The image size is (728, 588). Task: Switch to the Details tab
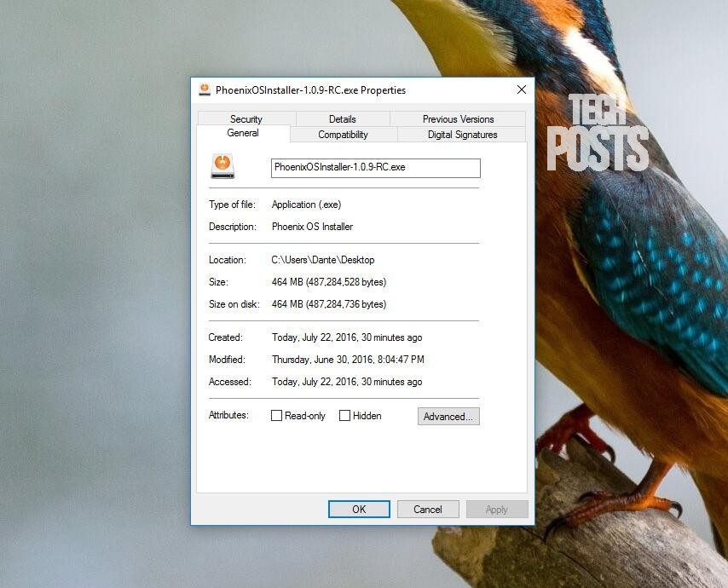click(343, 118)
